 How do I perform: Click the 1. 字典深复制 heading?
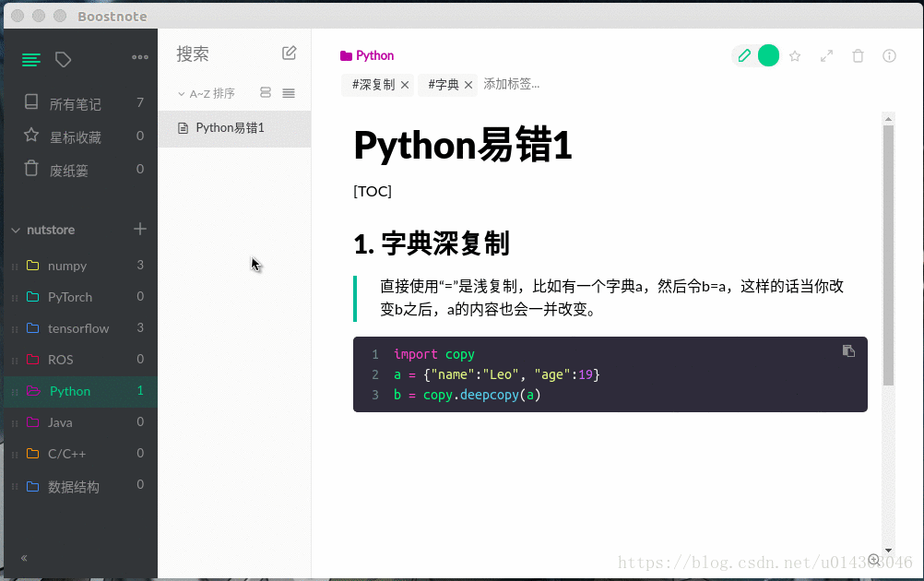coord(432,243)
